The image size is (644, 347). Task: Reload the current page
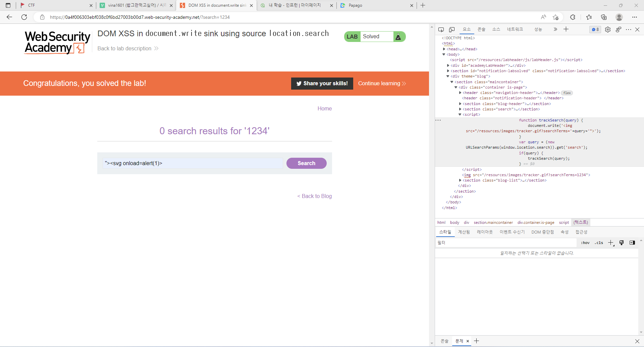click(x=24, y=17)
